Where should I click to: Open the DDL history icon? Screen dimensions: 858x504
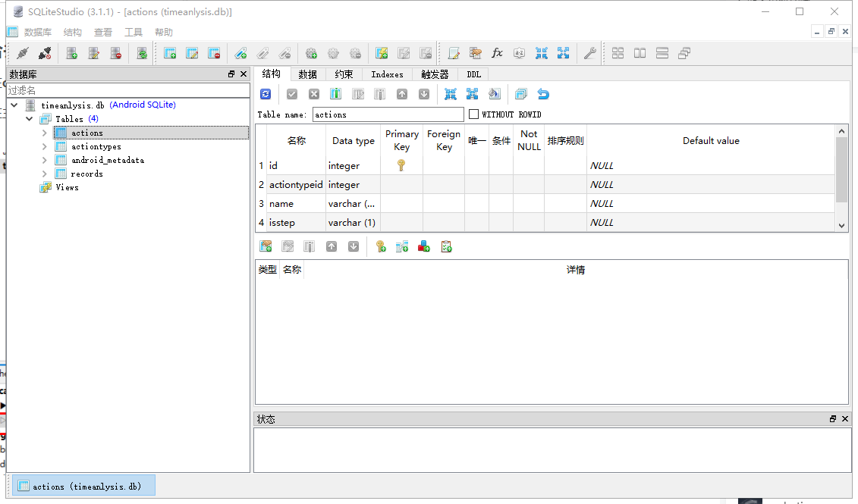pos(476,53)
